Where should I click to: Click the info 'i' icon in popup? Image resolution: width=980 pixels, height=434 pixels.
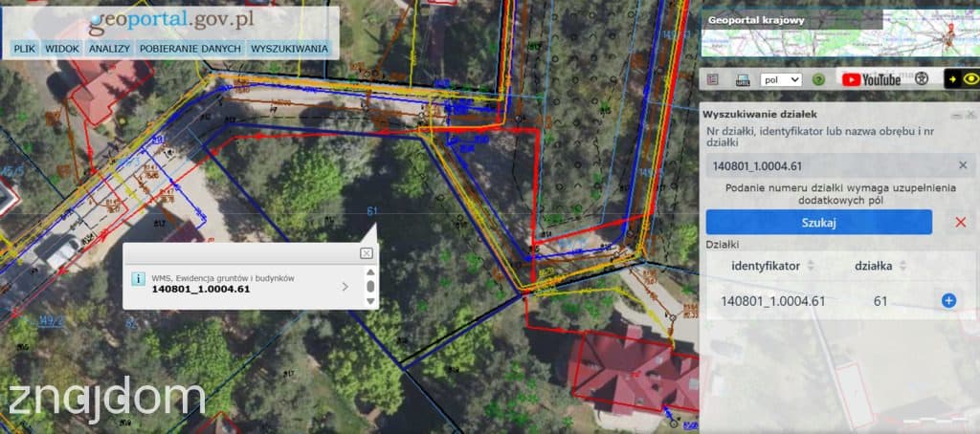pyautogui.click(x=138, y=278)
